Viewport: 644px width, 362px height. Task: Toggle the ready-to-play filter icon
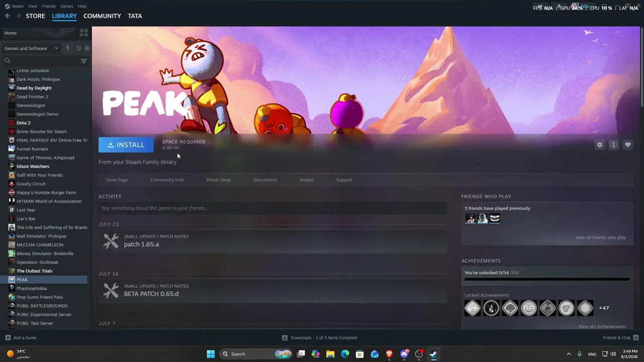[87, 48]
